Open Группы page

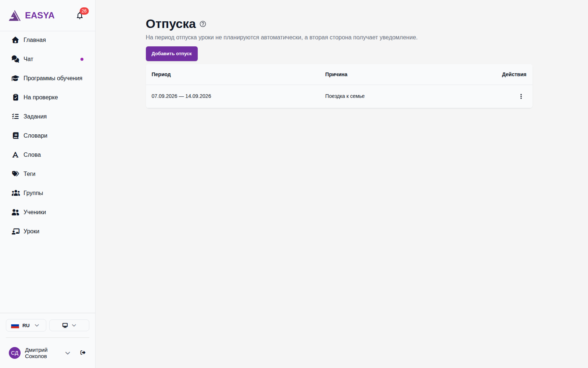click(47, 193)
